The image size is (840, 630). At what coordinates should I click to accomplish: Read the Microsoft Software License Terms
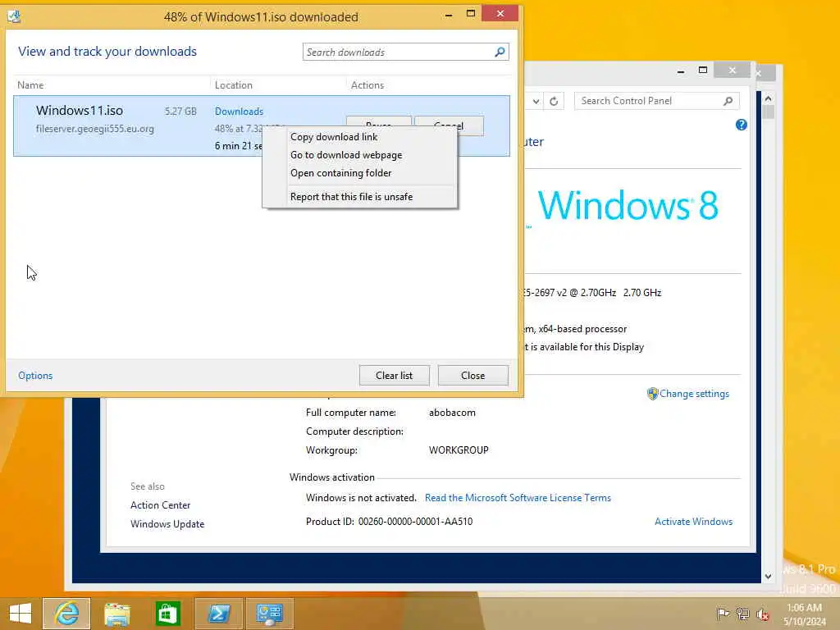(x=518, y=498)
